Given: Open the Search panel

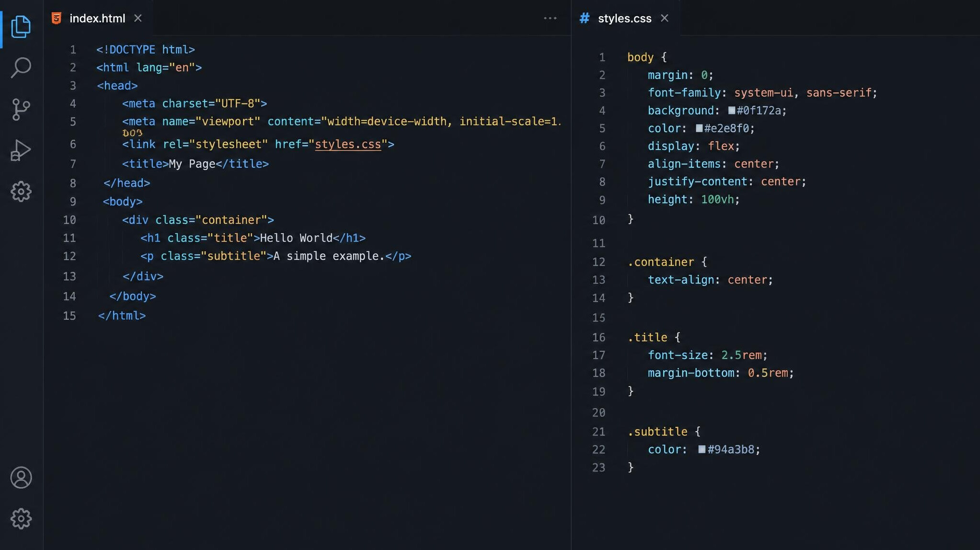Looking at the screenshot, I should click(x=21, y=68).
